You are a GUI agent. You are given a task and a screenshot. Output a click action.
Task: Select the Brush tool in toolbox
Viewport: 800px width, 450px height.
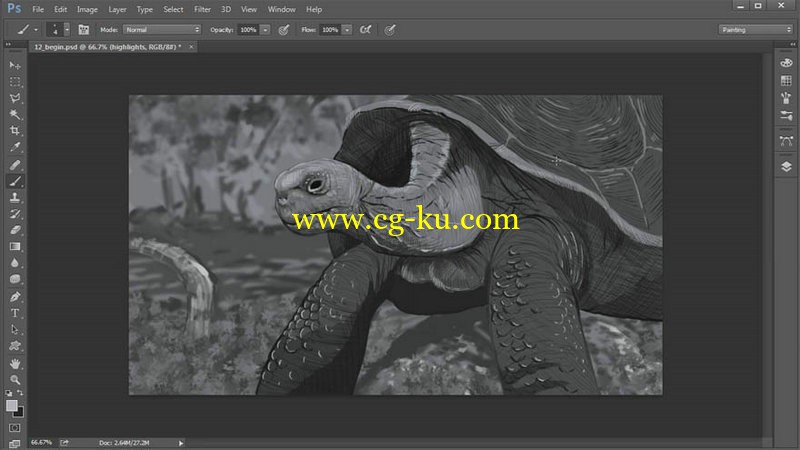[15, 181]
